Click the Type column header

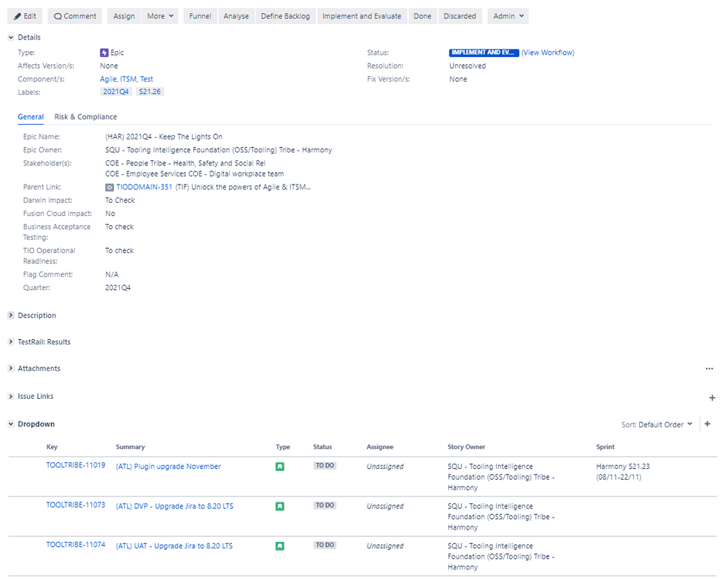(x=283, y=447)
